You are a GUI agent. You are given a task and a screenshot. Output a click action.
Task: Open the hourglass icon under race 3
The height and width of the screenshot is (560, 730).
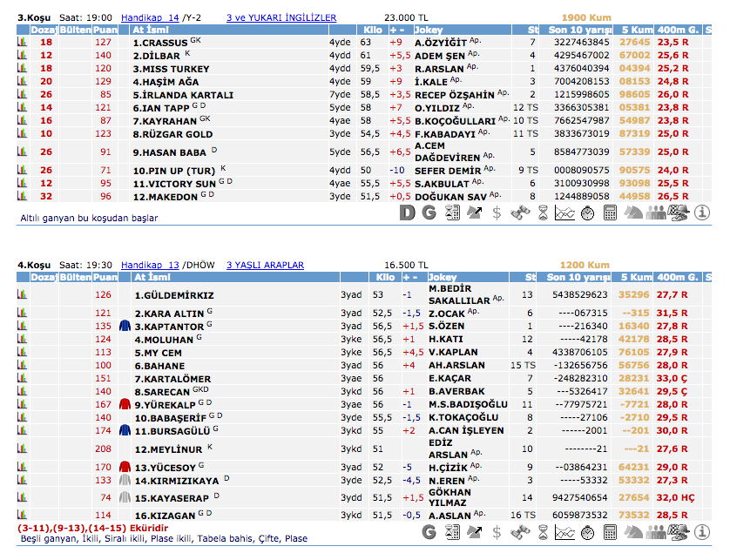[x=542, y=213]
